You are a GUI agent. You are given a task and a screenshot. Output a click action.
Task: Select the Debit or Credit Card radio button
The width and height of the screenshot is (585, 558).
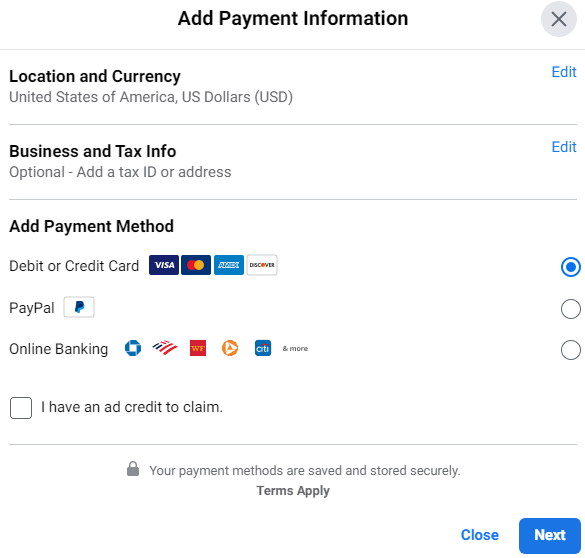pos(570,267)
